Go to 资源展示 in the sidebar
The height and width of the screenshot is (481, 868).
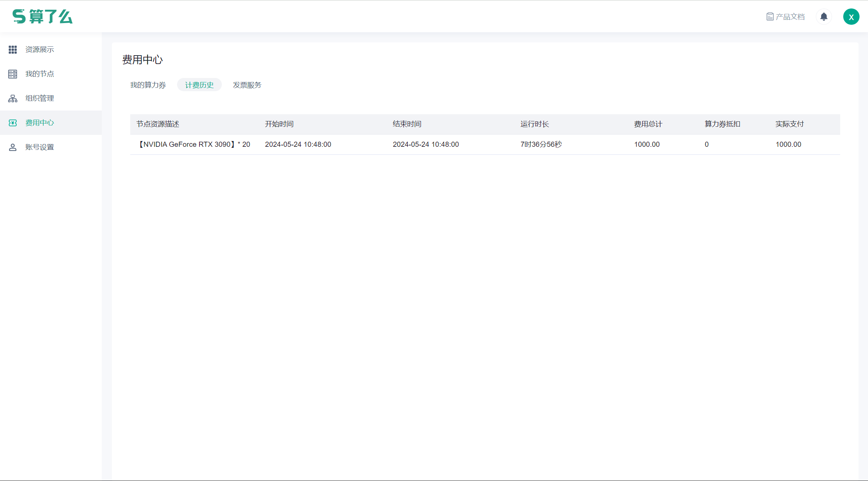[x=40, y=49]
